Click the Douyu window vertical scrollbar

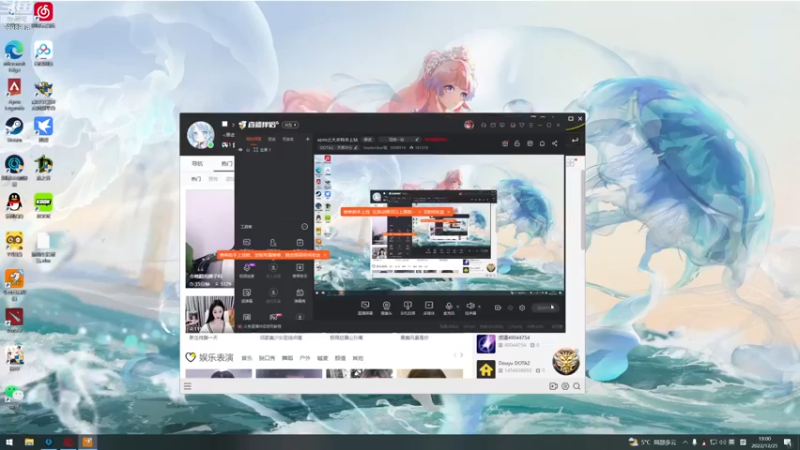tap(583, 209)
